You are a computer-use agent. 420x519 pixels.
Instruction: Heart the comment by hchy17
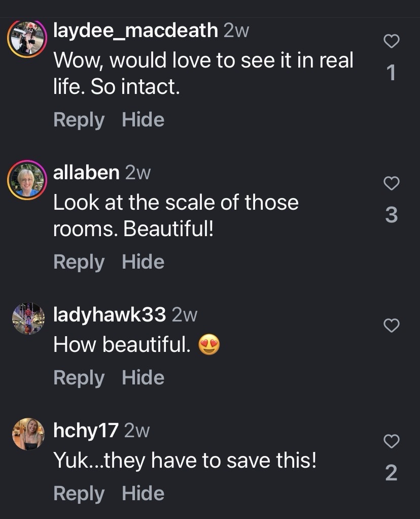pyautogui.click(x=391, y=441)
